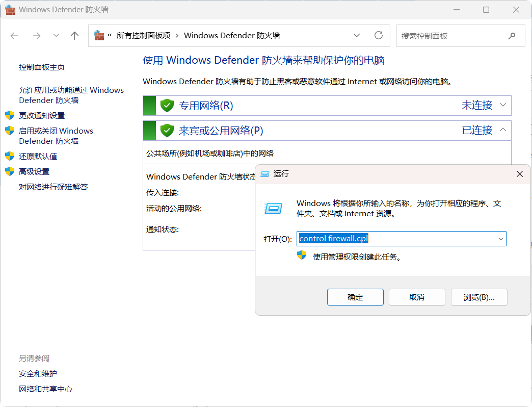532x407 pixels.
Task: Minimize the Windows Defender 防火墙 window
Action: pos(457,10)
